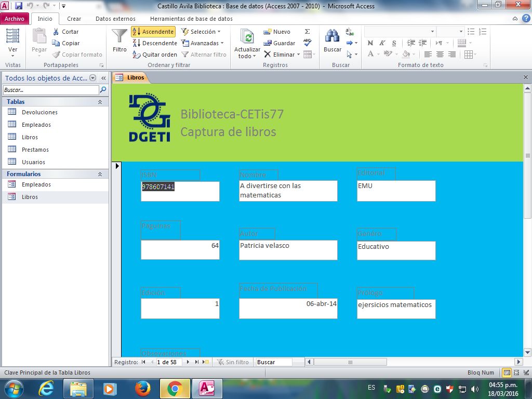Click the Filtro funnel icon
Image resolution: width=532 pixels, height=399 pixels.
[x=119, y=36]
